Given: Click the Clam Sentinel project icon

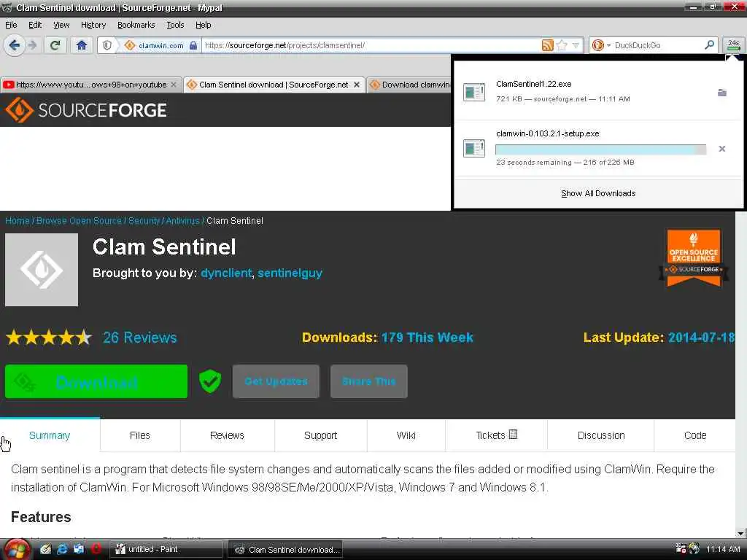Looking at the screenshot, I should (x=42, y=270).
